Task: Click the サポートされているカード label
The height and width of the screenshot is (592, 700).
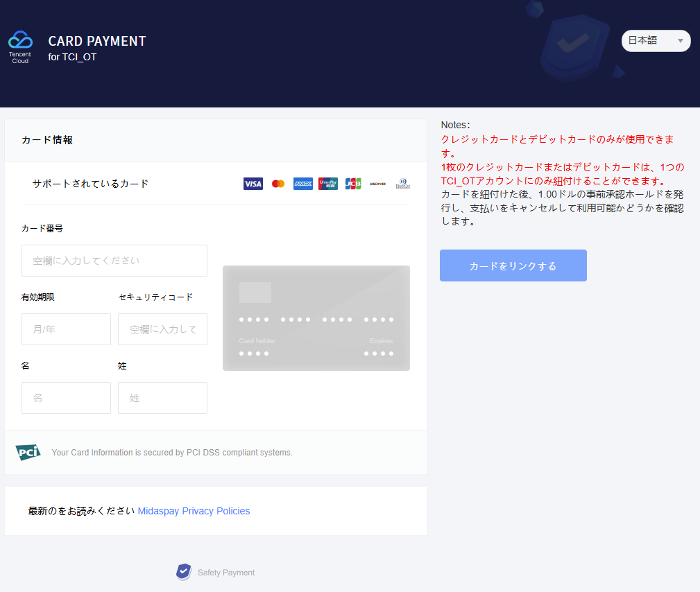Action: click(90, 184)
